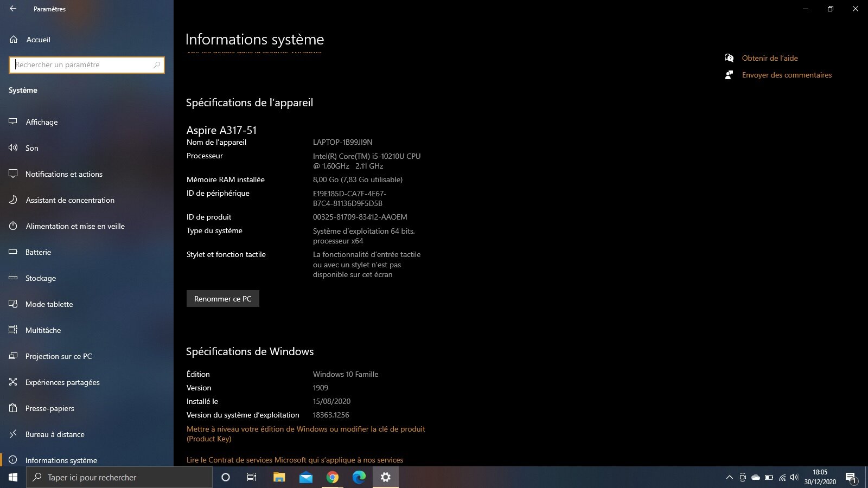868x488 pixels.
Task: Open the clock and calendar at 18:05
Action: click(x=820, y=477)
